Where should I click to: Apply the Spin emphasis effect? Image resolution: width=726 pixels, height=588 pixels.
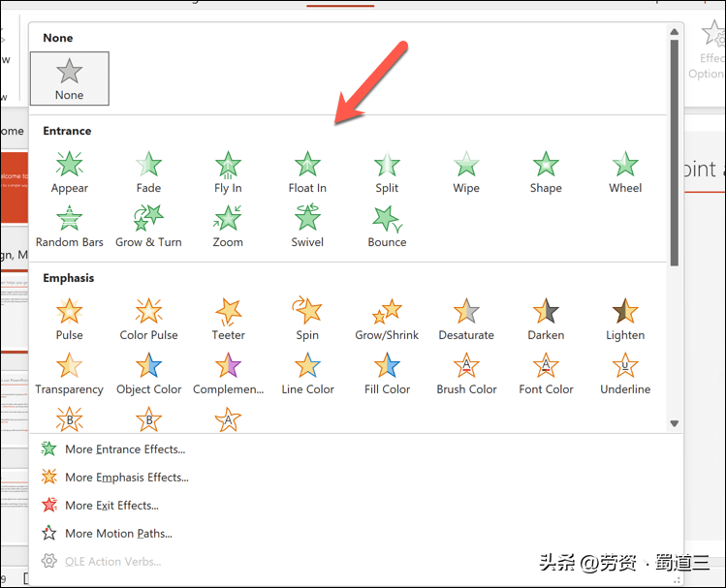coord(307,320)
